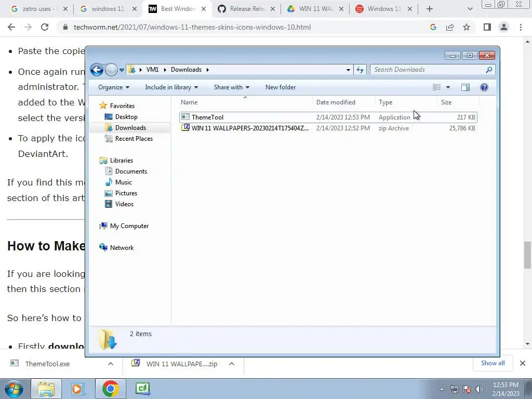Screen dimensions: 532x399
Task: Open a new Chrome tab
Action: (430, 9)
